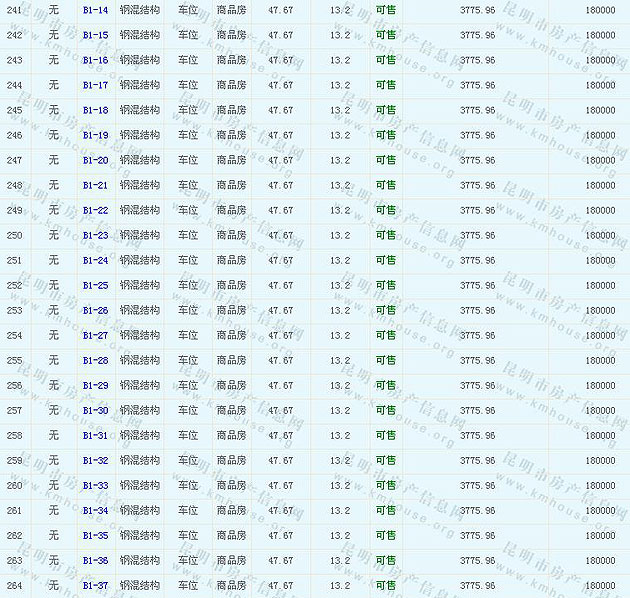Open the B1-27 link

95,335
